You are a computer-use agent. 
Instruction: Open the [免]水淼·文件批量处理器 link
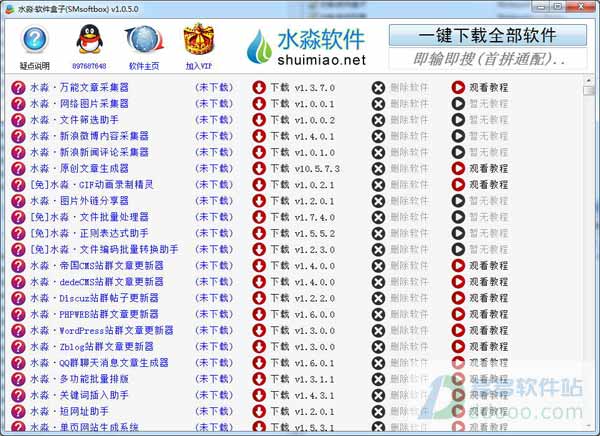coord(89,217)
